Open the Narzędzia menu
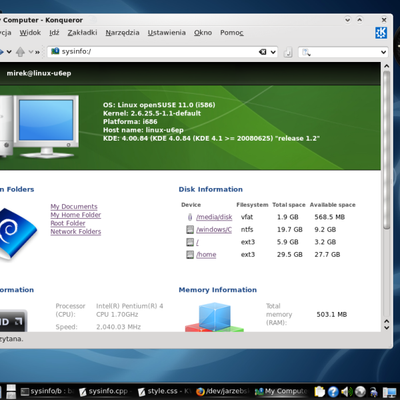The image size is (400, 400). tap(122, 33)
